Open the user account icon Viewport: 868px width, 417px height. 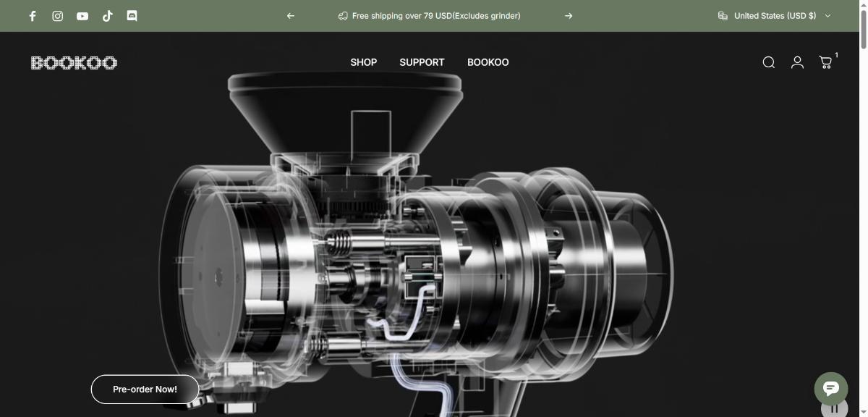point(797,62)
